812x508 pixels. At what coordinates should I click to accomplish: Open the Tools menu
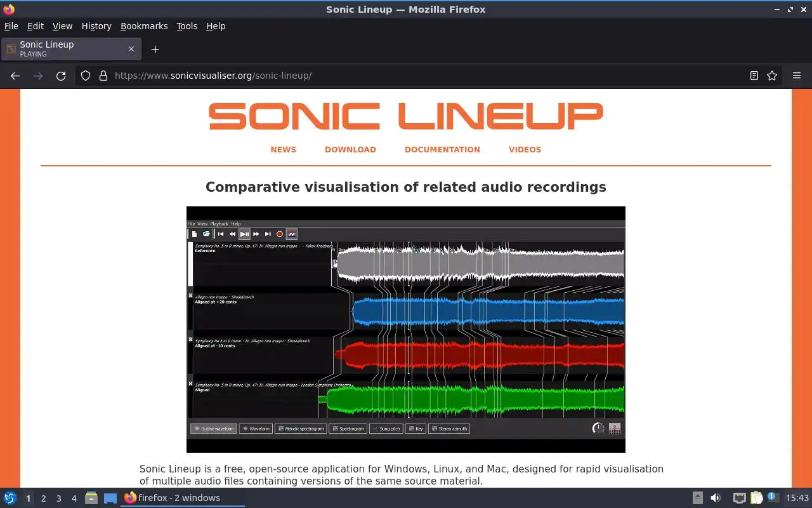(x=187, y=26)
